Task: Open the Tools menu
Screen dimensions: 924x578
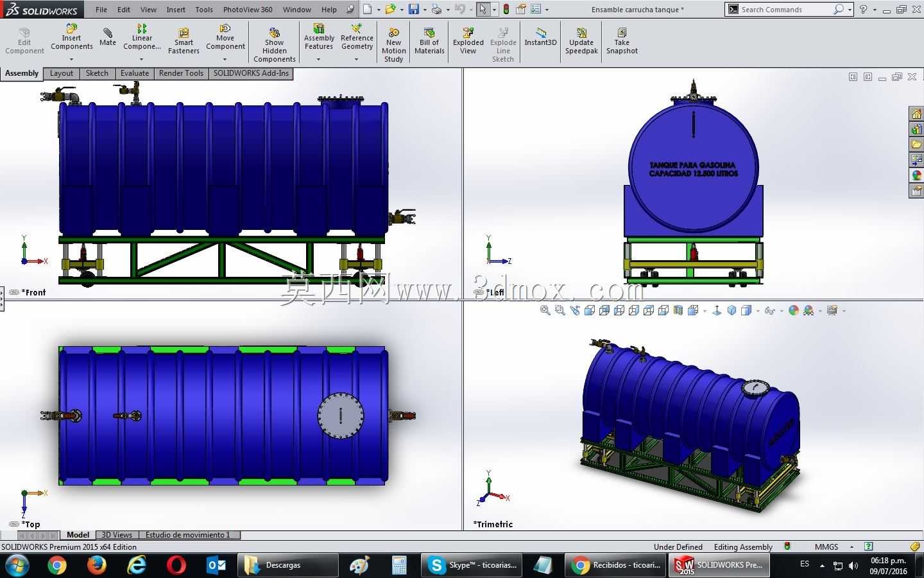Action: [204, 10]
